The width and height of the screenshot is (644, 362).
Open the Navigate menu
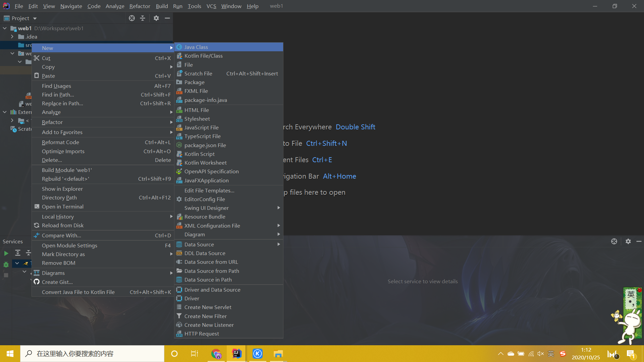click(x=71, y=6)
